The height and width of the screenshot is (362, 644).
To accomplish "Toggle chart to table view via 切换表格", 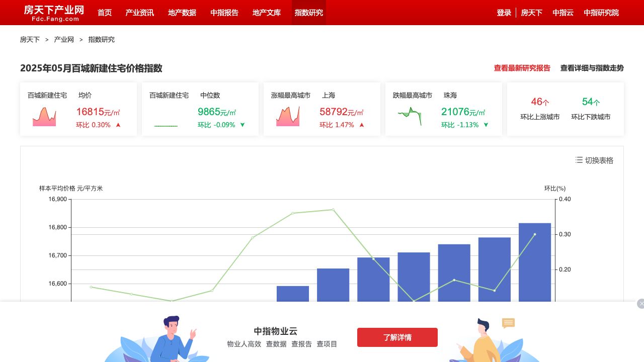I will [599, 160].
